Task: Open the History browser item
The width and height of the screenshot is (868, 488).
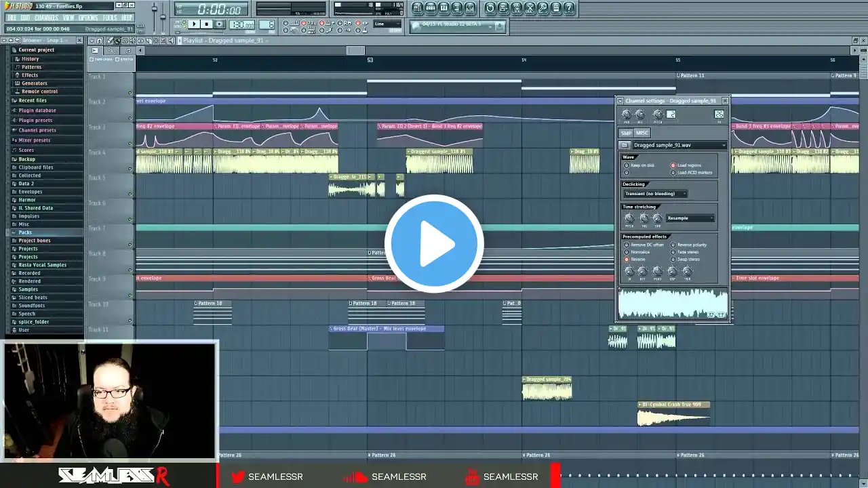Action: click(30, 59)
